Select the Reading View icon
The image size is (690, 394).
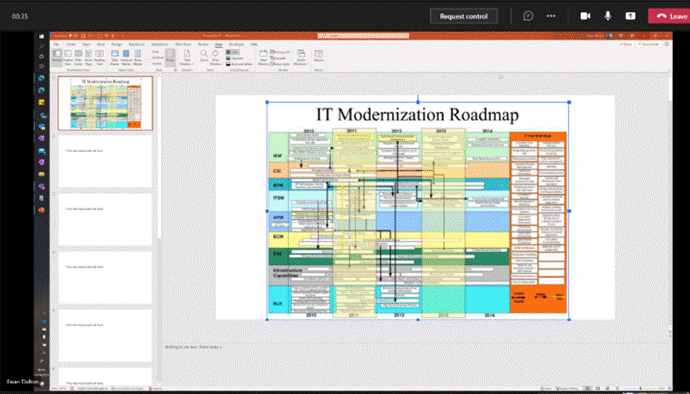[99, 57]
